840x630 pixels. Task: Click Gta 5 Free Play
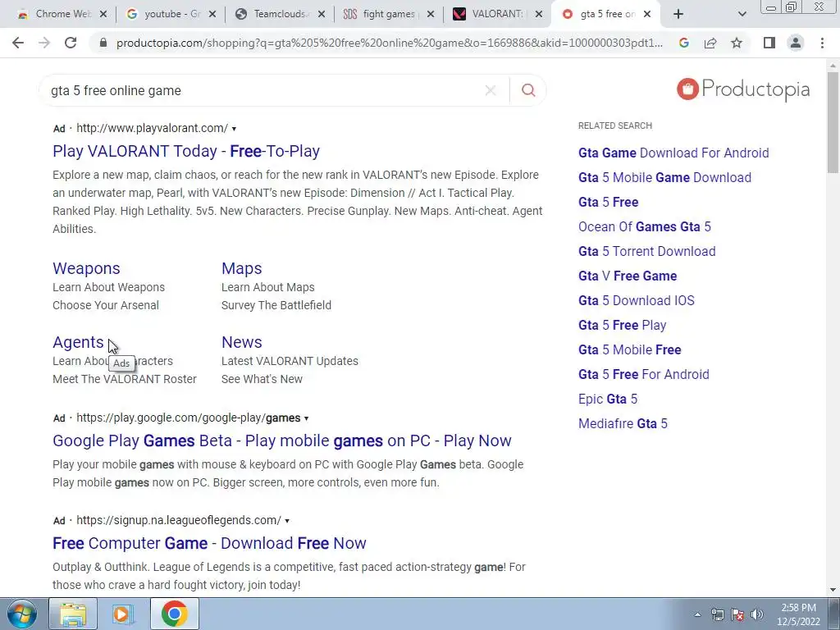coord(622,325)
